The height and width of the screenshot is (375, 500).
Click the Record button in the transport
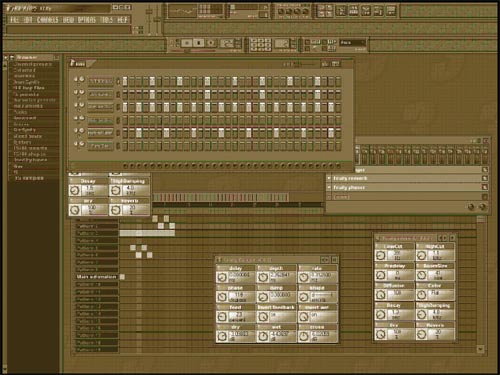pyautogui.click(x=211, y=43)
